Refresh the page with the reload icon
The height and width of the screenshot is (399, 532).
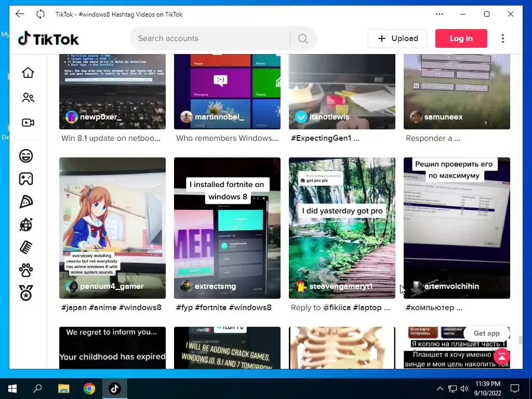coord(41,14)
